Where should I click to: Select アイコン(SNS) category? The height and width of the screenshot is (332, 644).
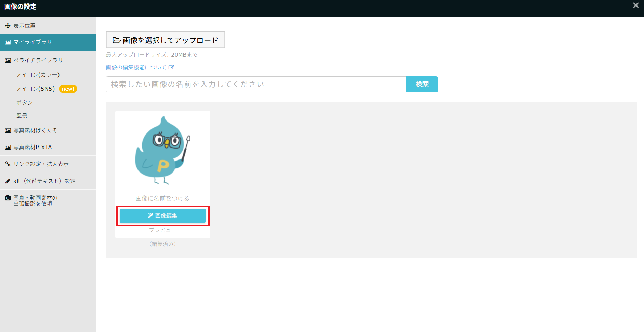pyautogui.click(x=36, y=89)
